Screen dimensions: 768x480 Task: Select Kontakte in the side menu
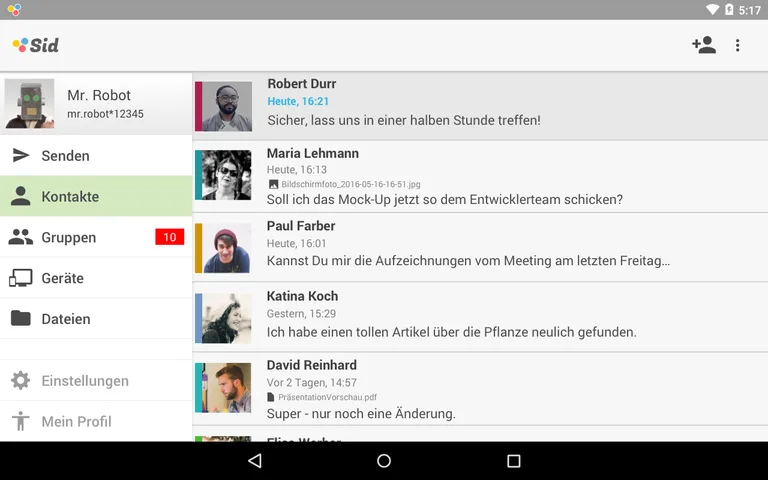(x=96, y=196)
